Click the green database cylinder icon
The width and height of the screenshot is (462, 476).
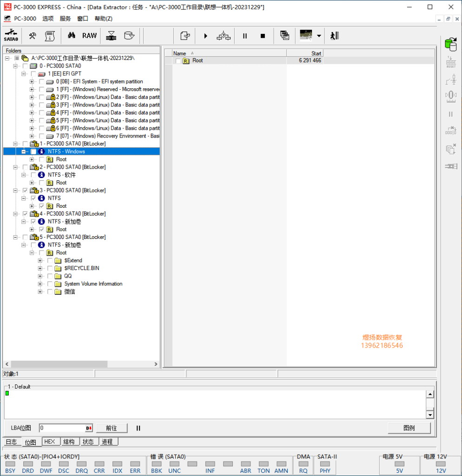pos(451,44)
